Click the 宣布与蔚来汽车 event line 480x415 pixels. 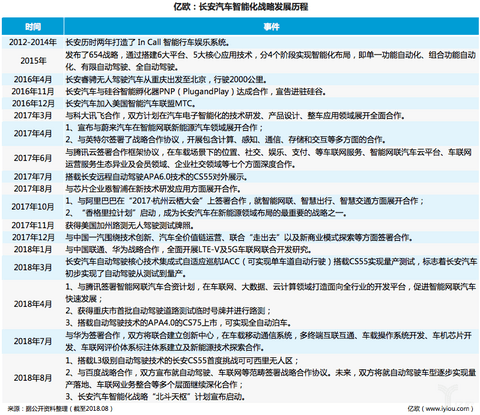tap(164, 128)
